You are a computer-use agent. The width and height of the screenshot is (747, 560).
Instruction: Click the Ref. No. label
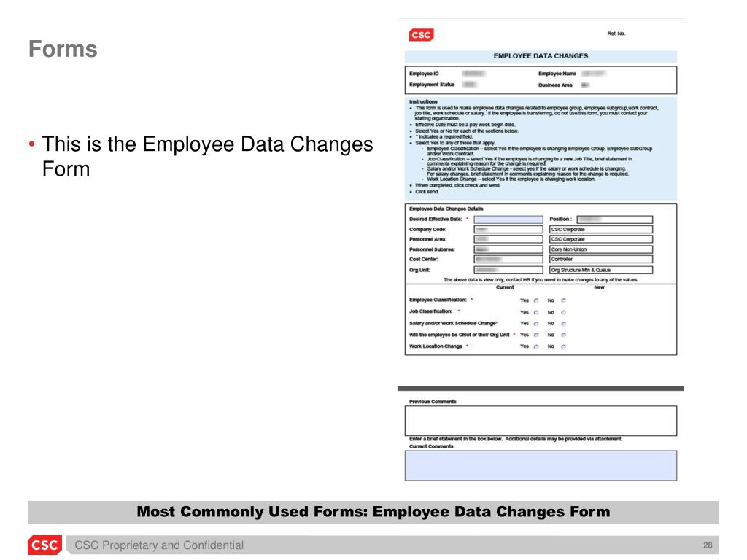tap(616, 34)
